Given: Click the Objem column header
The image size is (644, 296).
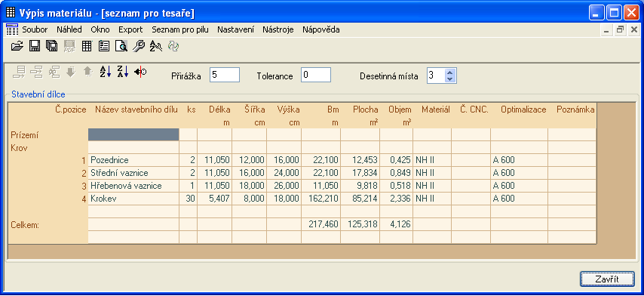Looking at the screenshot, I should [x=400, y=109].
